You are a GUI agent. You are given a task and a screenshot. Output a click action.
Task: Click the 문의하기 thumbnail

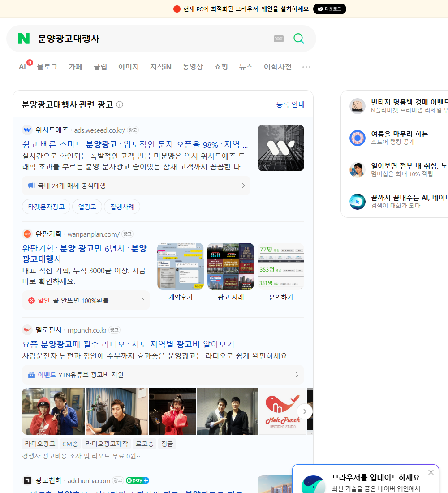click(281, 266)
